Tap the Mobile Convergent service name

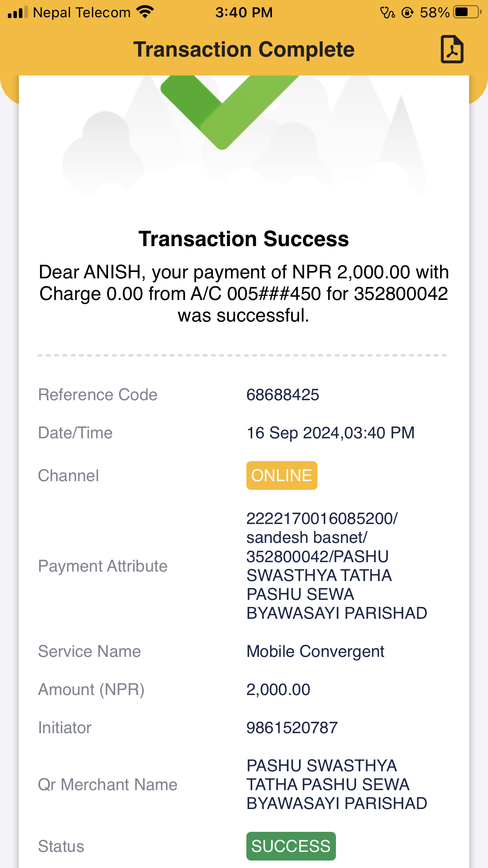[315, 651]
